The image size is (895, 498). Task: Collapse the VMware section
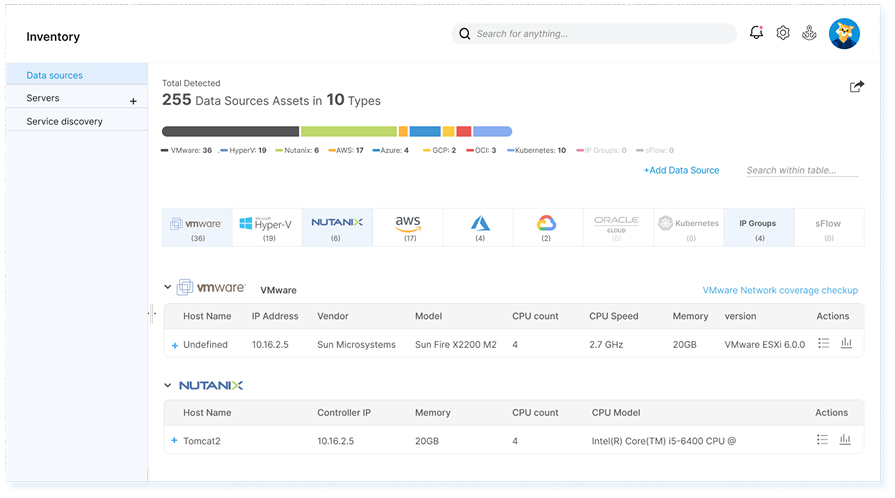click(x=167, y=288)
